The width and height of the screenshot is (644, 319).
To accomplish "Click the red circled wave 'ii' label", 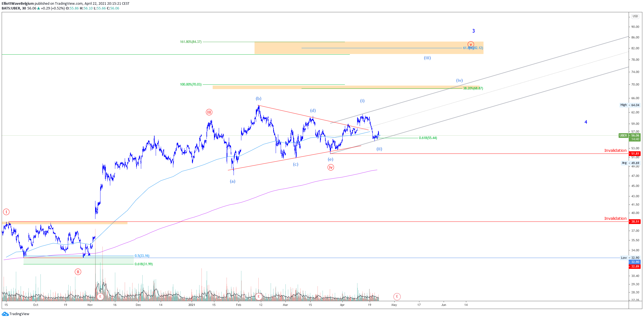I will (78, 272).
